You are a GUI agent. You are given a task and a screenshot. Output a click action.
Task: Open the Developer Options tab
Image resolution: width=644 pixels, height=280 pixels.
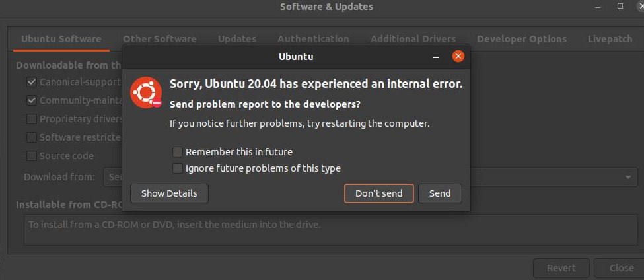pos(522,39)
